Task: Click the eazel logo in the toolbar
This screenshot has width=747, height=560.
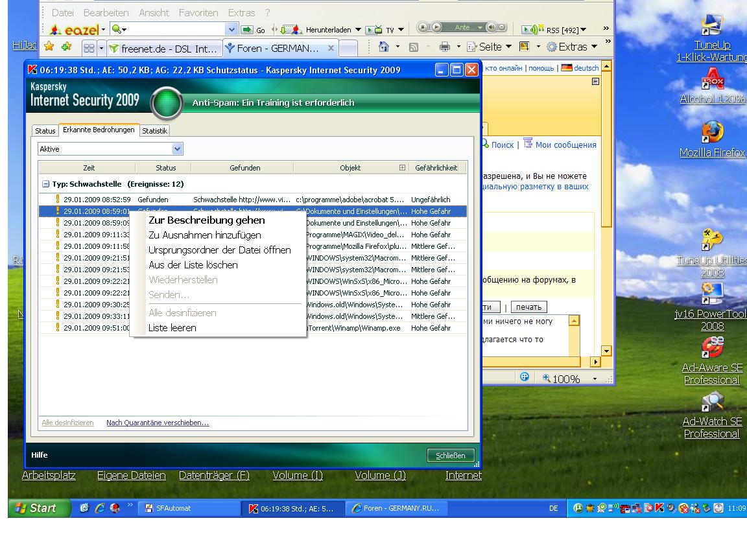Action: tap(75, 30)
